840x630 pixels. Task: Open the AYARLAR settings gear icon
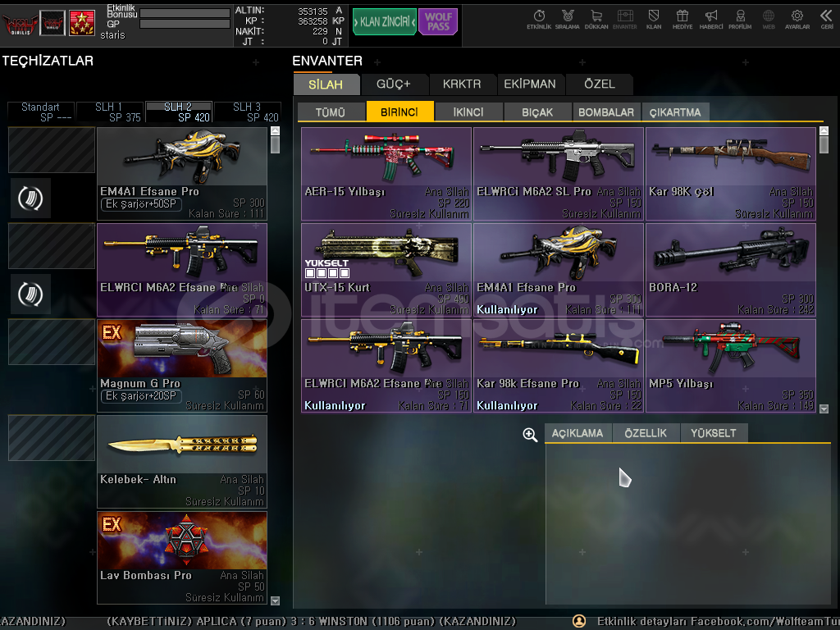(x=797, y=20)
